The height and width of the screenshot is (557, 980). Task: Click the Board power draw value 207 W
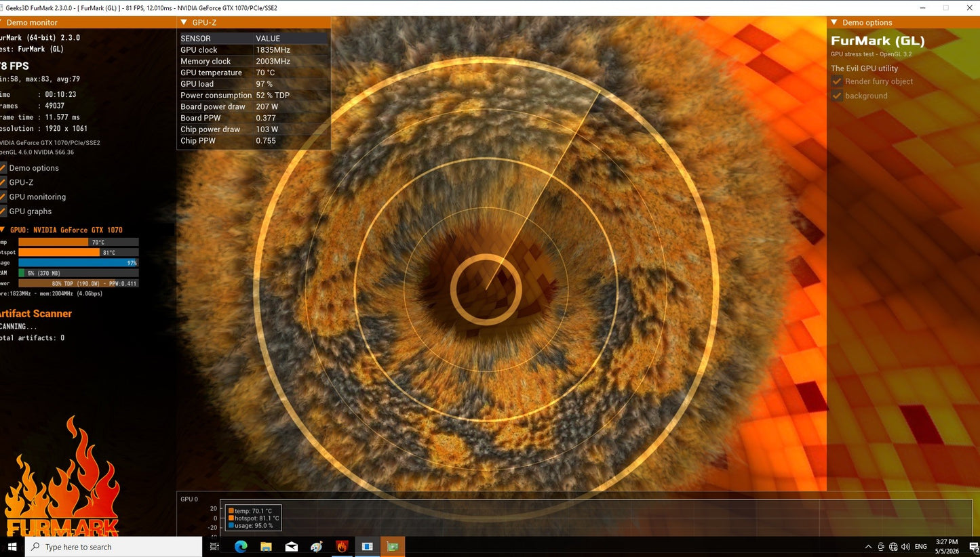267,106
